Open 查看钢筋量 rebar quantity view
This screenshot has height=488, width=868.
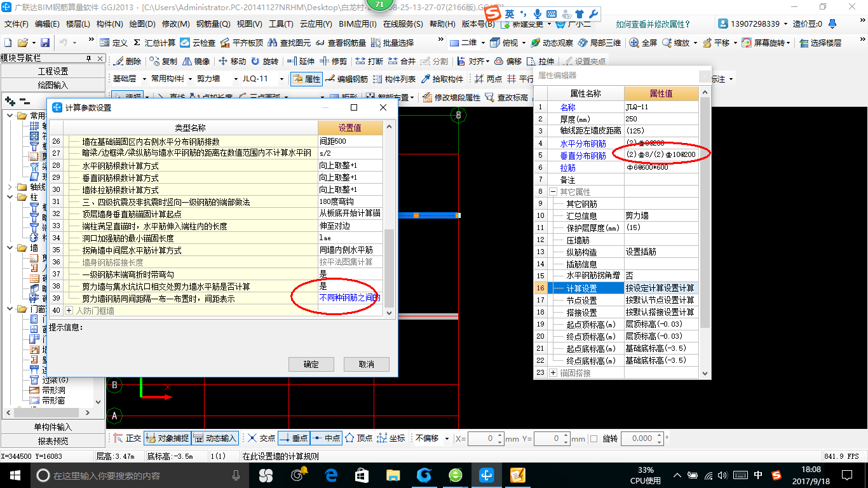[342, 43]
